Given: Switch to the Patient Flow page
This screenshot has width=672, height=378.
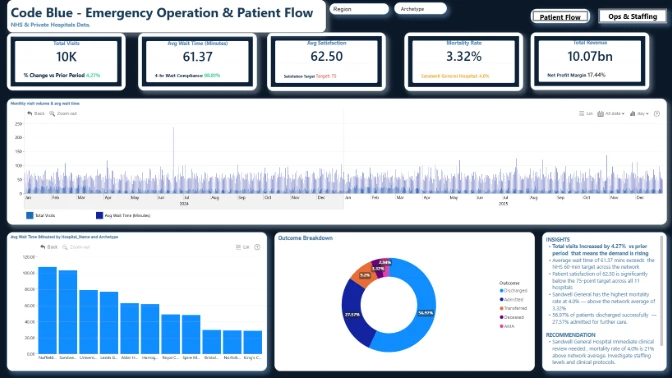Looking at the screenshot, I should (560, 17).
